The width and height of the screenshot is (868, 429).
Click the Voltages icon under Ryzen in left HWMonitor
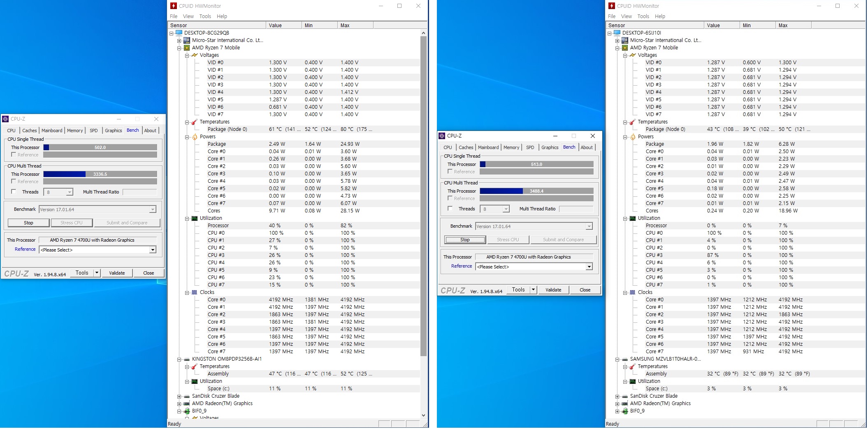coord(195,55)
